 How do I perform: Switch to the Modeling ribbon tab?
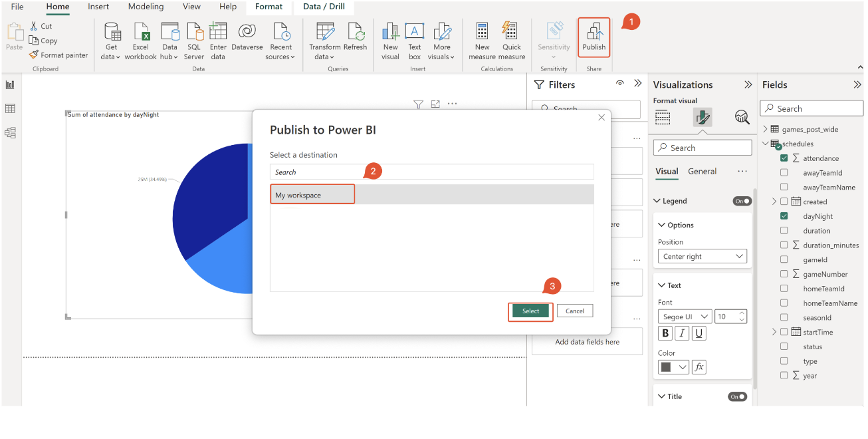click(146, 7)
